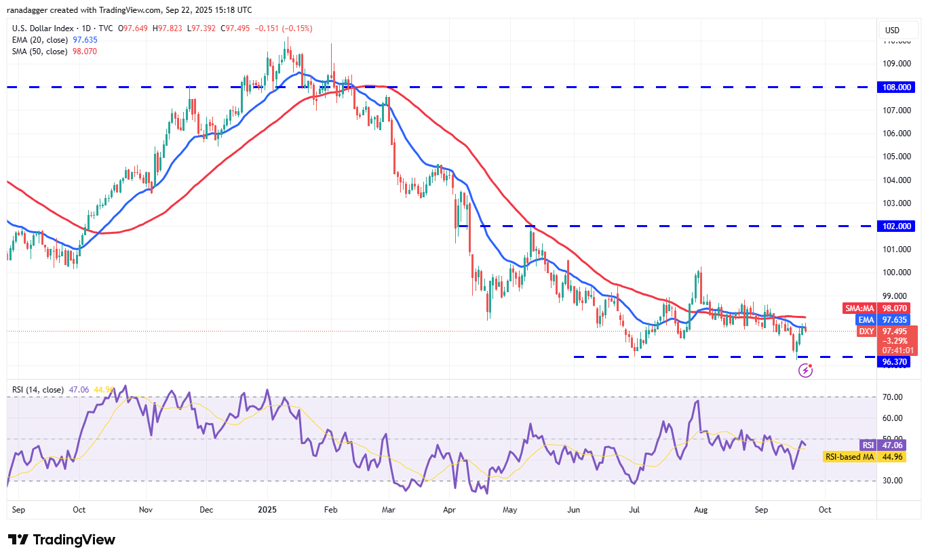This screenshot has width=928, height=560.
Task: Click the -0.15% daily change value
Action: (x=297, y=28)
